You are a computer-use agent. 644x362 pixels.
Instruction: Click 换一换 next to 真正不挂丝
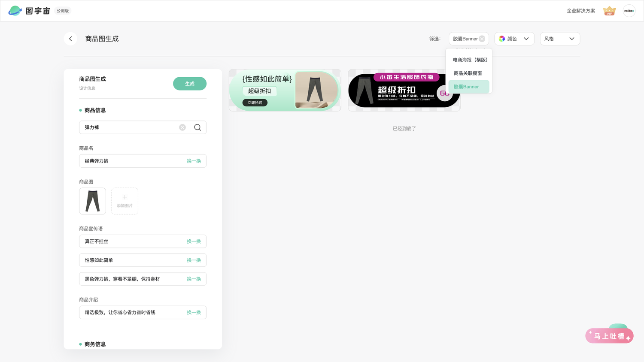click(x=194, y=241)
